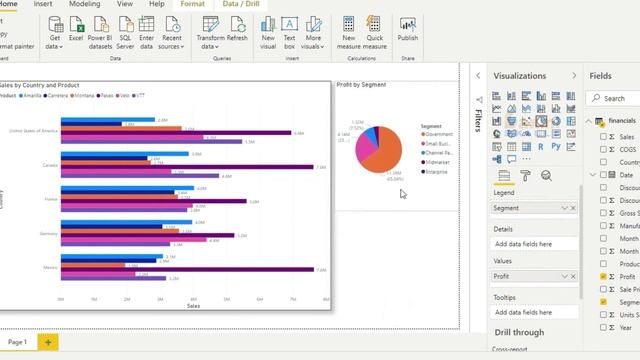Screen dimensions: 640x360
Task: Check the Year field checkbox
Action: coord(603,327)
